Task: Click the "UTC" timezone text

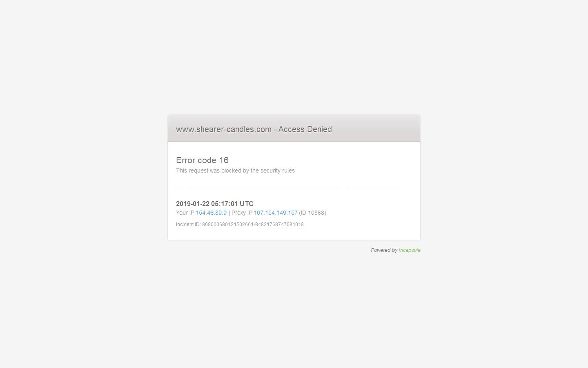Action: [x=247, y=204]
